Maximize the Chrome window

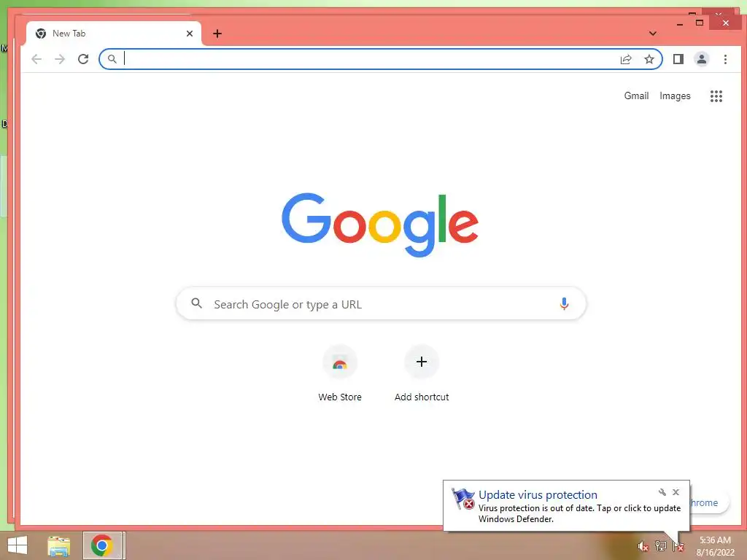[700, 23]
